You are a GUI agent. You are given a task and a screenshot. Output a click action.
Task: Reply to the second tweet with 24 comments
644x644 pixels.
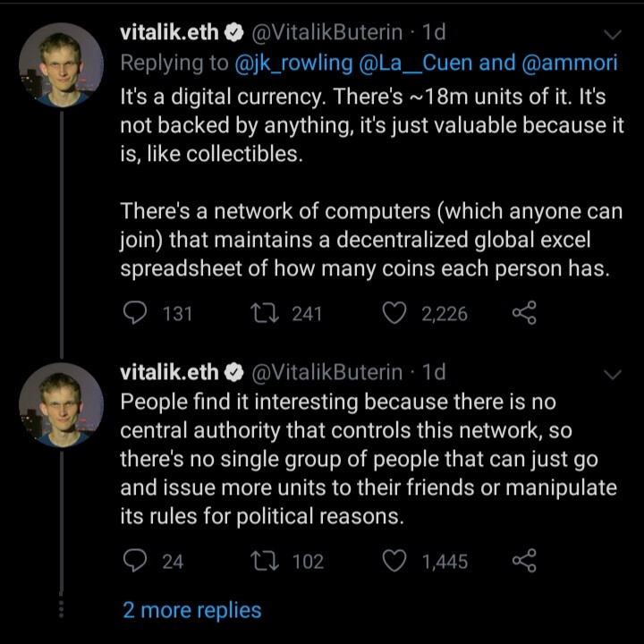pyautogui.click(x=135, y=561)
